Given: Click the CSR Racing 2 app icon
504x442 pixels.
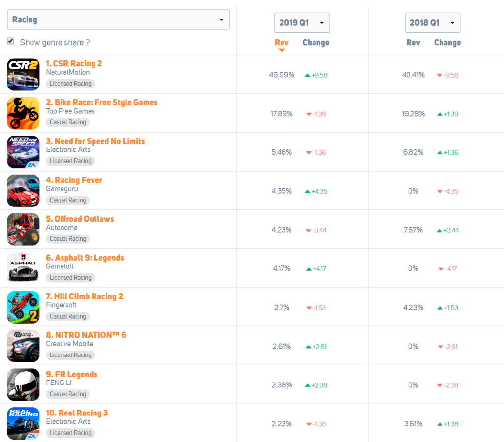Looking at the screenshot, I should pos(23,73).
